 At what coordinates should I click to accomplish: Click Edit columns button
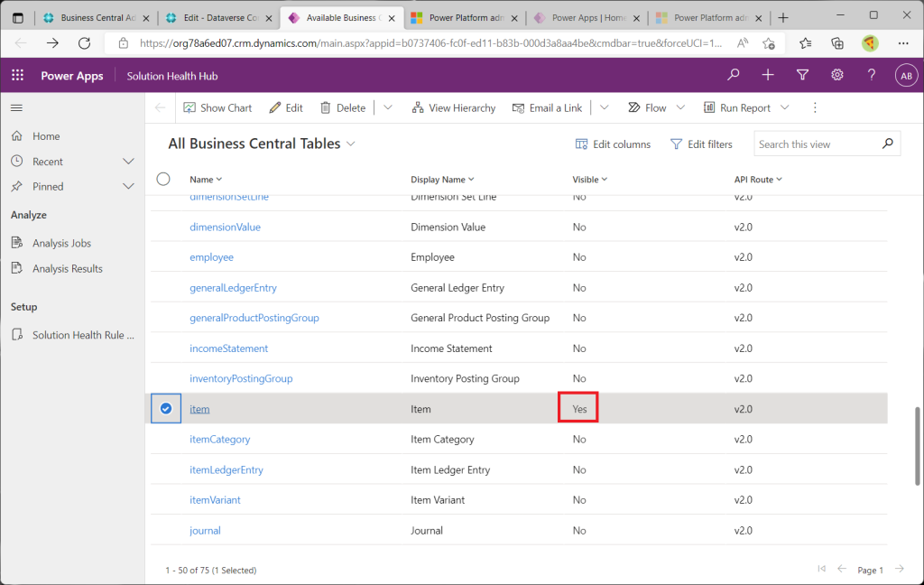coord(613,144)
